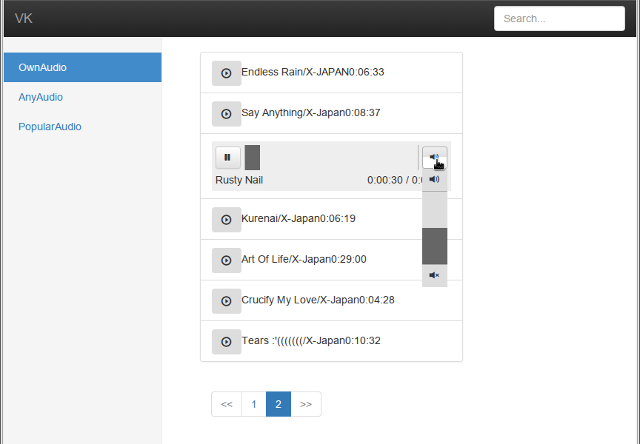The width and height of the screenshot is (640, 444).
Task: Mute audio with the mute speaker icon
Action: coord(434,275)
